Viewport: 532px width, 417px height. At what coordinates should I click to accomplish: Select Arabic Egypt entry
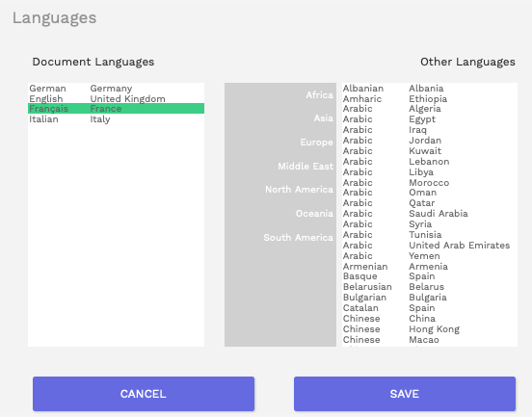[429, 119]
